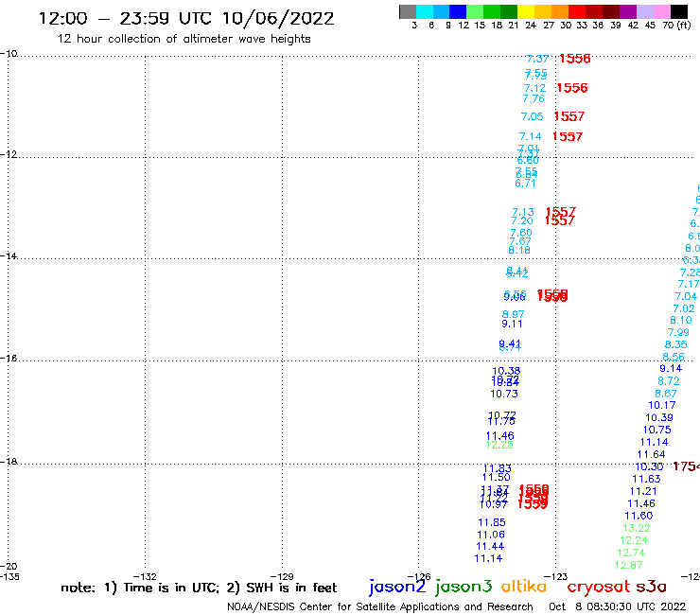Click the s3a satellite legend label
This screenshot has width=700, height=615.
pos(651,587)
